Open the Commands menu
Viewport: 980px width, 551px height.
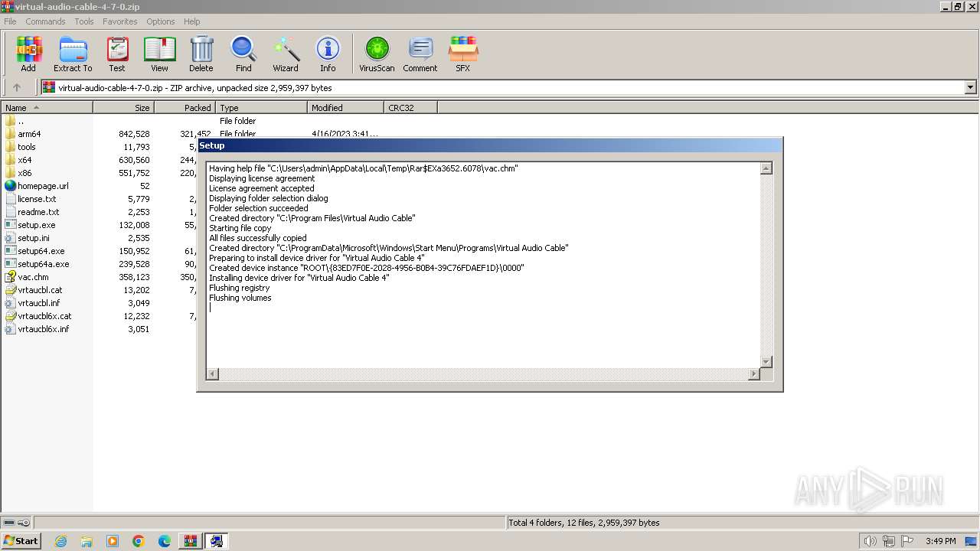[x=45, y=21]
